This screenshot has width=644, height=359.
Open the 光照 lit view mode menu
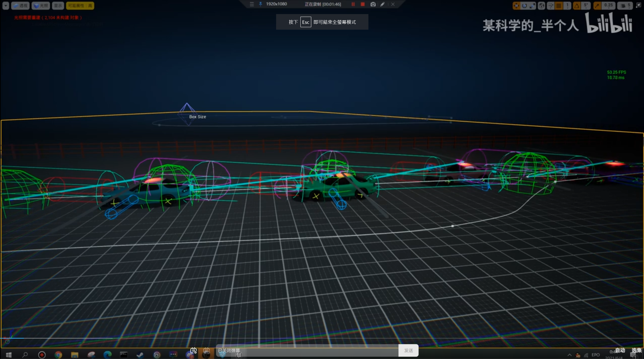(x=41, y=6)
